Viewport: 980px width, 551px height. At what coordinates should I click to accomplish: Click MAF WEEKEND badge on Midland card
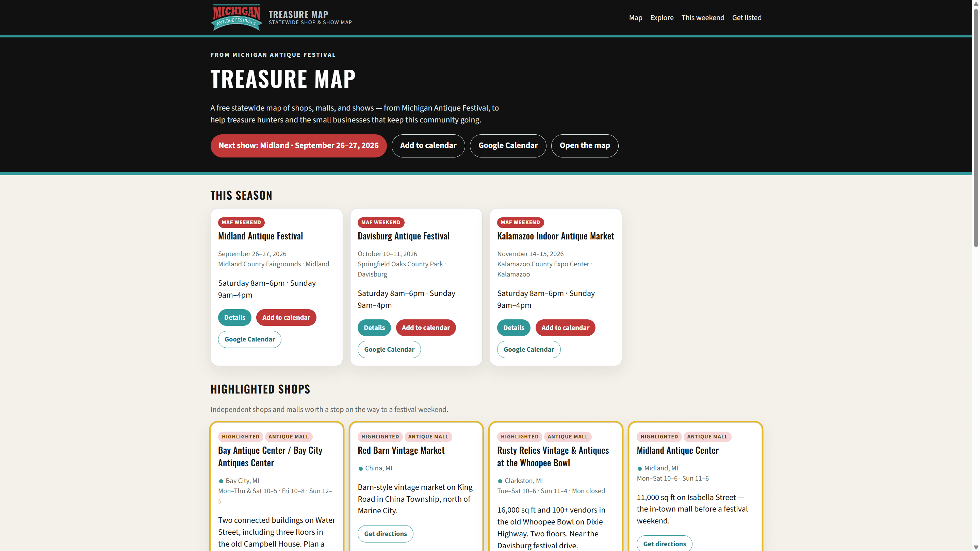(241, 222)
